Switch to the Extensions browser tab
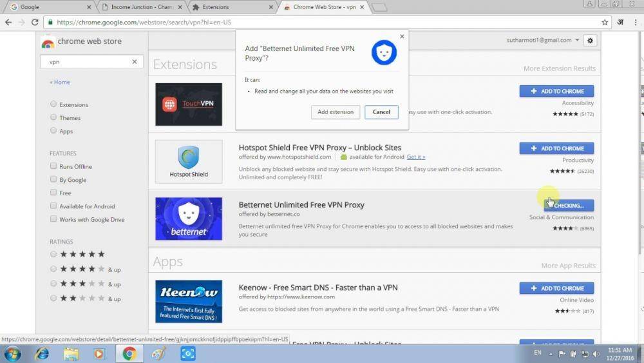Screen dimensions: 644x363 point(232,7)
